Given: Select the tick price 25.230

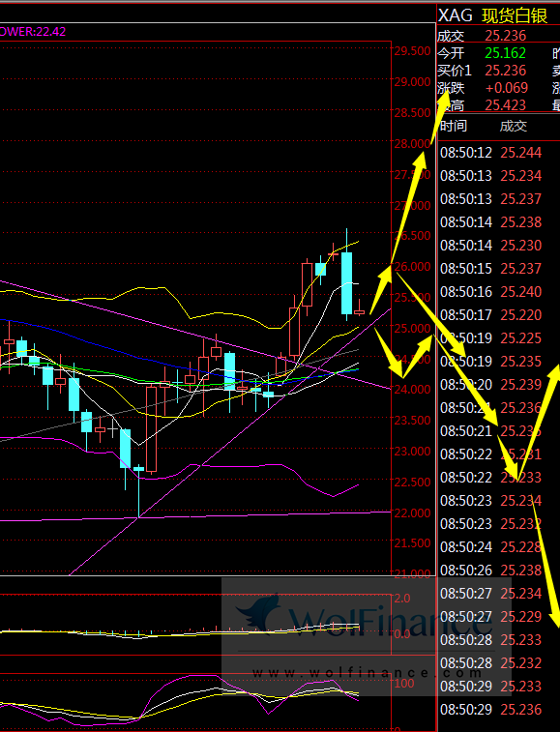Looking at the screenshot, I should (521, 246).
